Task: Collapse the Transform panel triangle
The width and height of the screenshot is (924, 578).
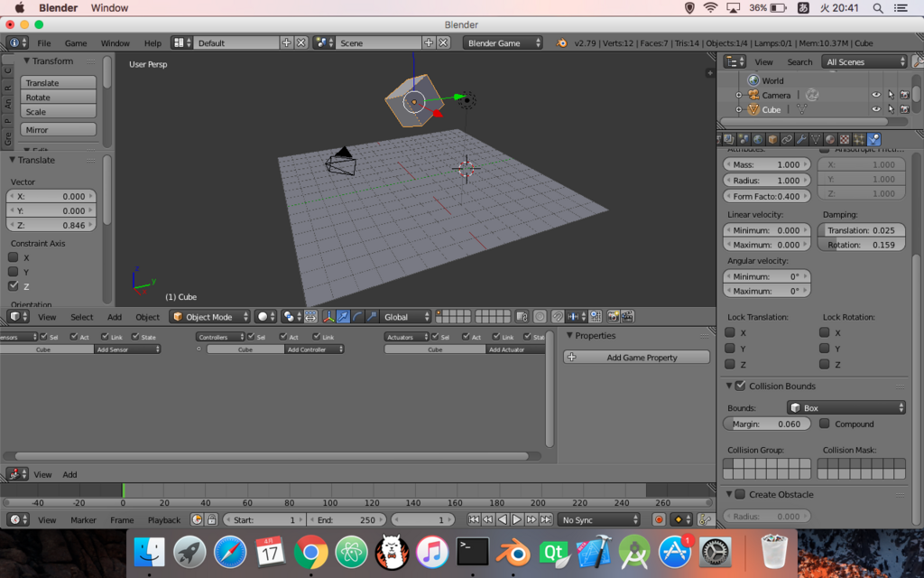Action: [26, 61]
